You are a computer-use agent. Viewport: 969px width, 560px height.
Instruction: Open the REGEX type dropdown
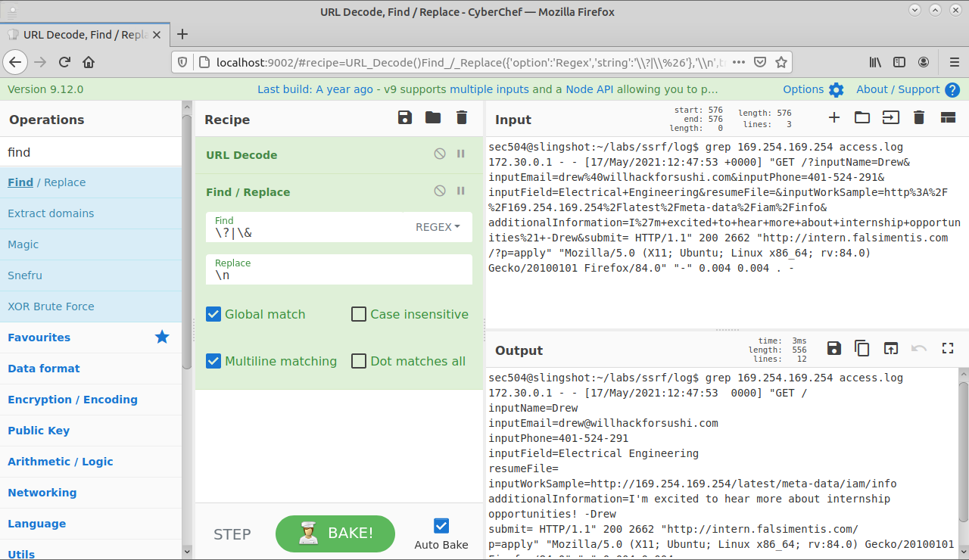(x=438, y=227)
